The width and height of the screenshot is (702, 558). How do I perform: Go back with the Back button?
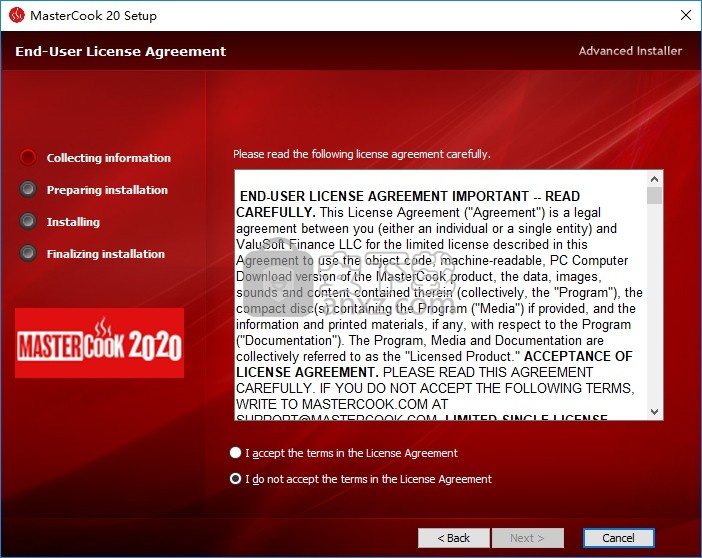[x=454, y=538]
